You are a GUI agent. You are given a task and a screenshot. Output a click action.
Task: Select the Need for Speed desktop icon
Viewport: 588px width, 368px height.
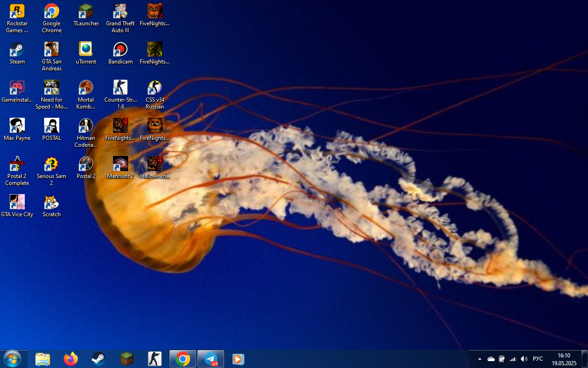coord(51,88)
